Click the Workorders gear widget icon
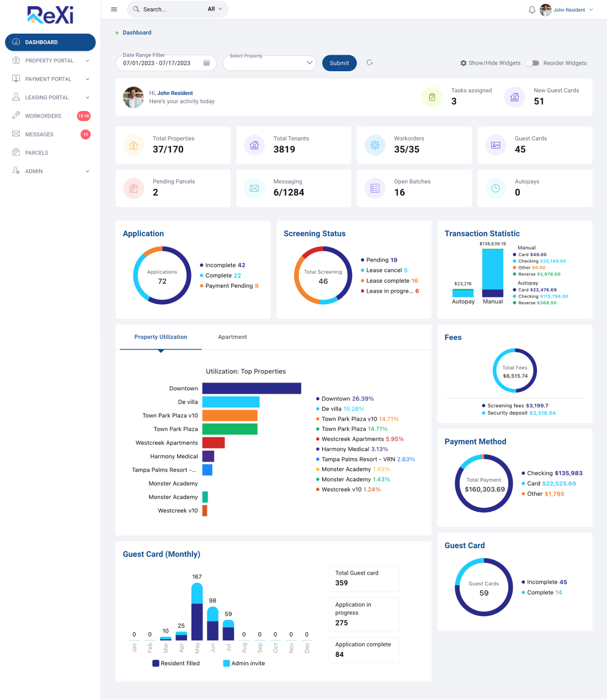Viewport: 607px width, 700px height. pyautogui.click(x=375, y=145)
